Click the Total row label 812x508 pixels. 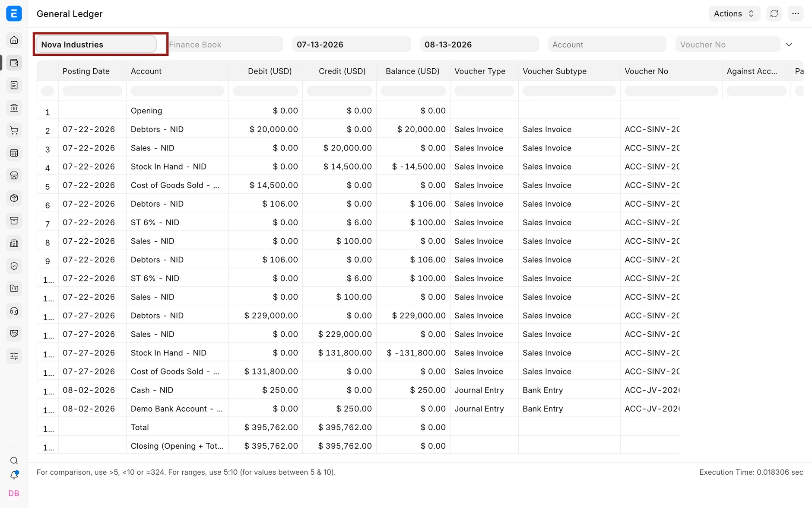(x=140, y=427)
